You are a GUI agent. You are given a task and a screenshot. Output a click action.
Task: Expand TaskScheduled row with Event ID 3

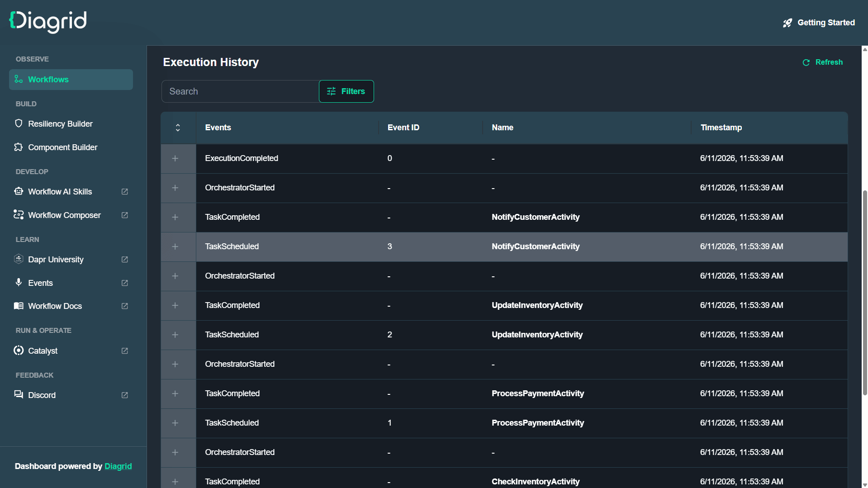click(x=175, y=246)
